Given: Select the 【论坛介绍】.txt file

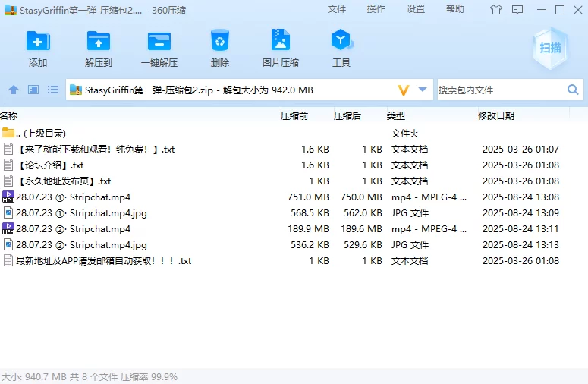Looking at the screenshot, I should 294,165.
